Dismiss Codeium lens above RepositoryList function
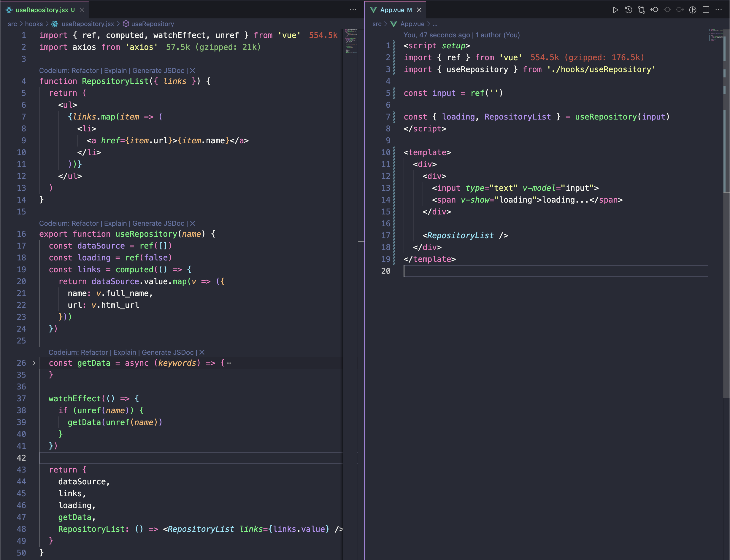This screenshot has width=730, height=560. 192,71
